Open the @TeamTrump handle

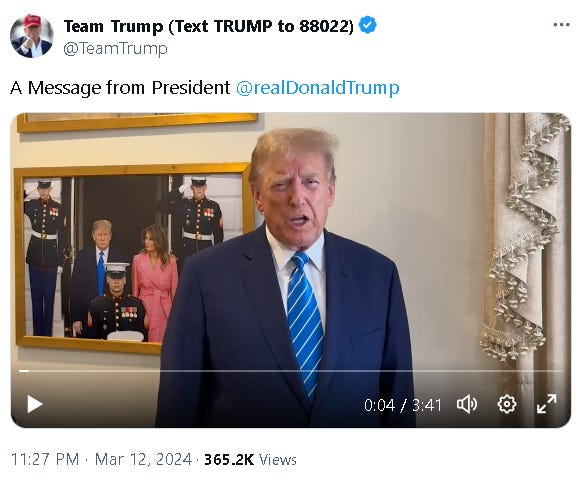(115, 49)
